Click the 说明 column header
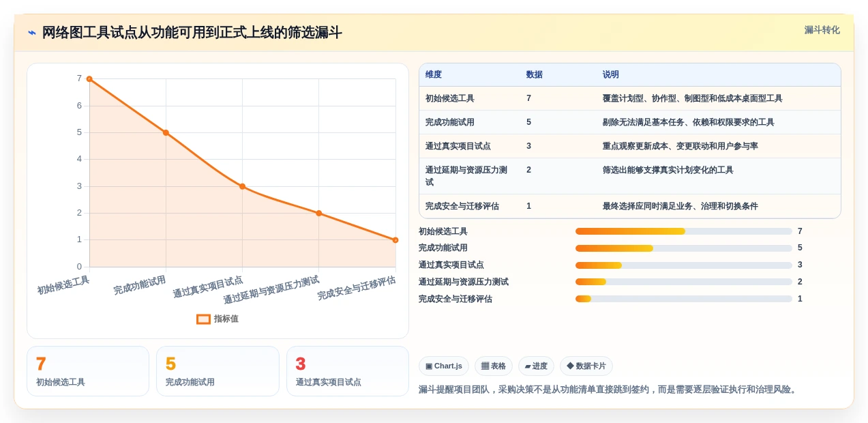868x423 pixels. point(611,74)
